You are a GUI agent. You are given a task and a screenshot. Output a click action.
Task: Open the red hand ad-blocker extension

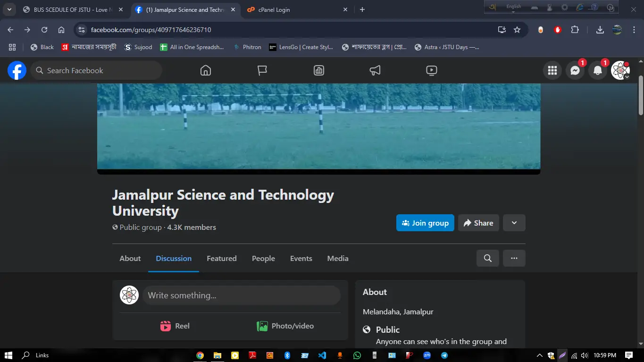point(558,30)
